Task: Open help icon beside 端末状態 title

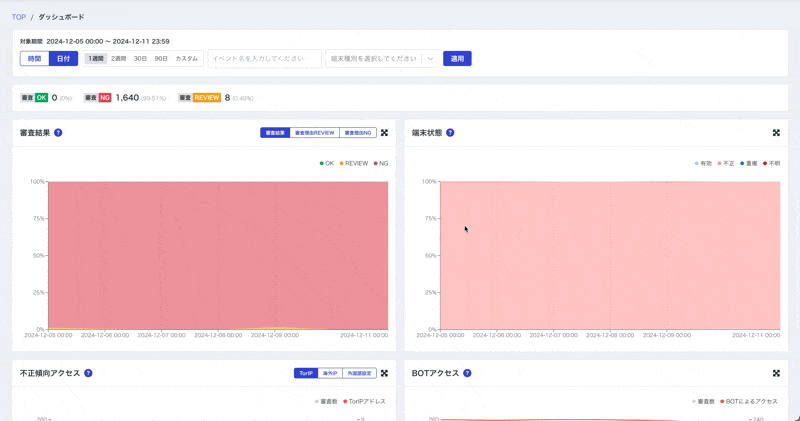Action: pyautogui.click(x=450, y=133)
